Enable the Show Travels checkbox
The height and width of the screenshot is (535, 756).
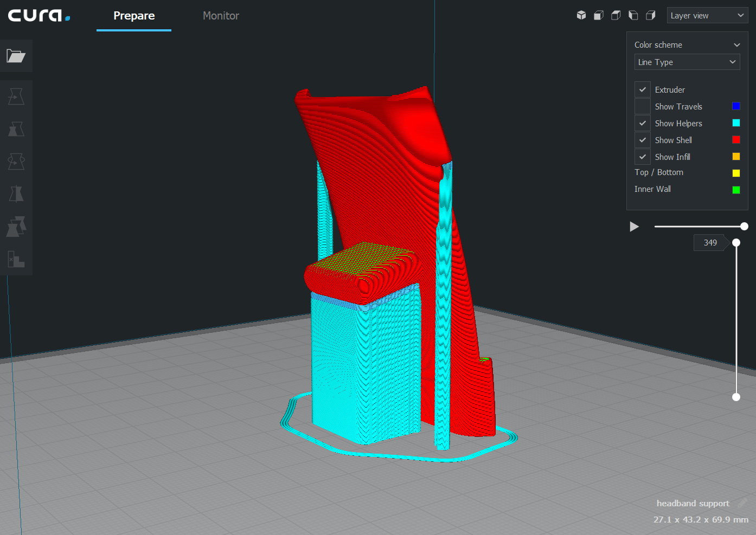[643, 106]
